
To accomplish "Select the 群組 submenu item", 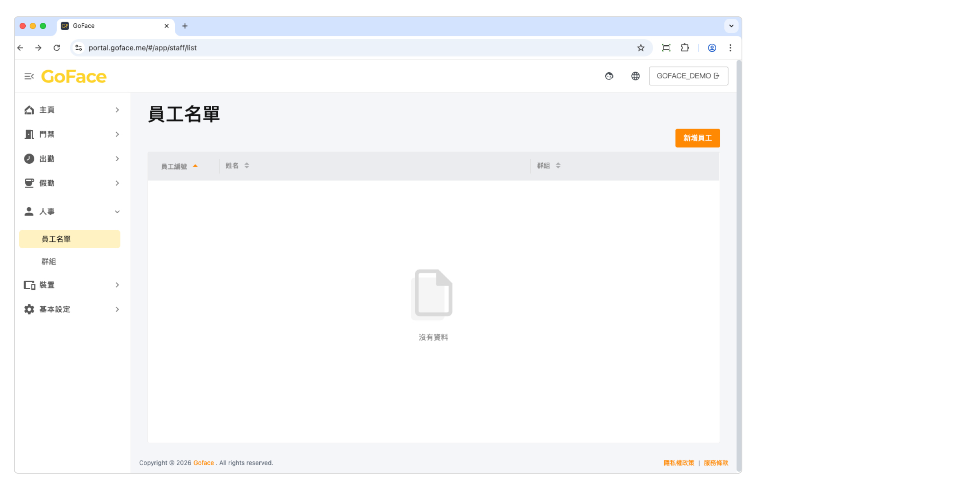I will click(x=49, y=261).
